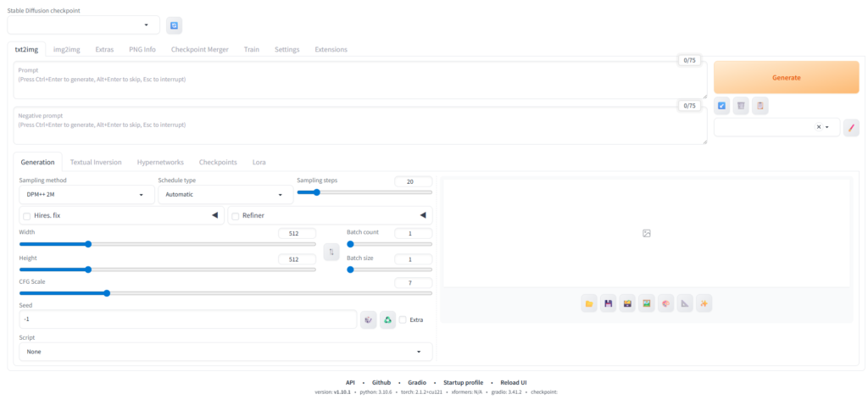Click the pencil edit styles icon
Image resolution: width=868 pixels, height=411 pixels.
(851, 127)
